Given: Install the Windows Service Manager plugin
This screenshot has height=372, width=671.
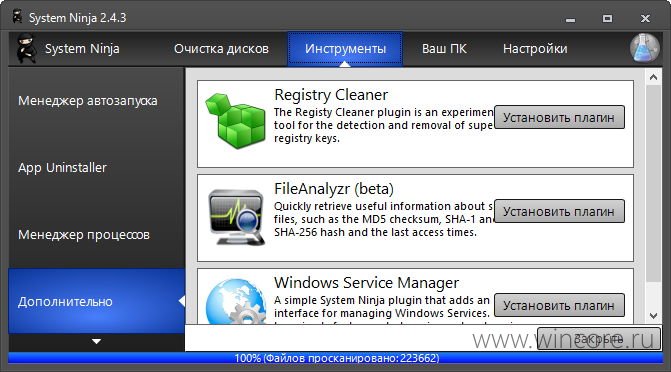Looking at the screenshot, I should (x=559, y=306).
